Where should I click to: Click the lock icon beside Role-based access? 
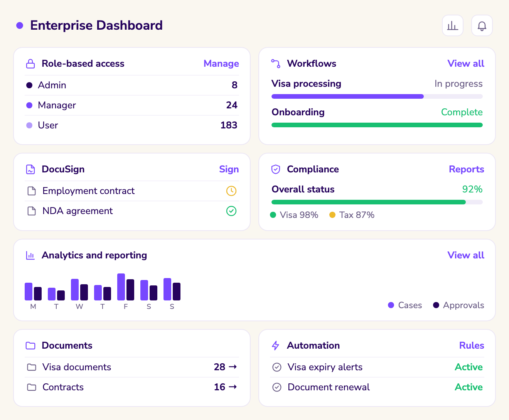(30, 64)
